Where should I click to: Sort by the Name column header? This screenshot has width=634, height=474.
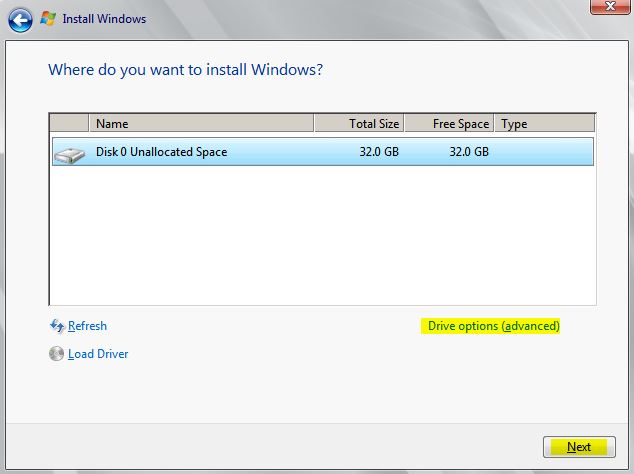(201, 123)
